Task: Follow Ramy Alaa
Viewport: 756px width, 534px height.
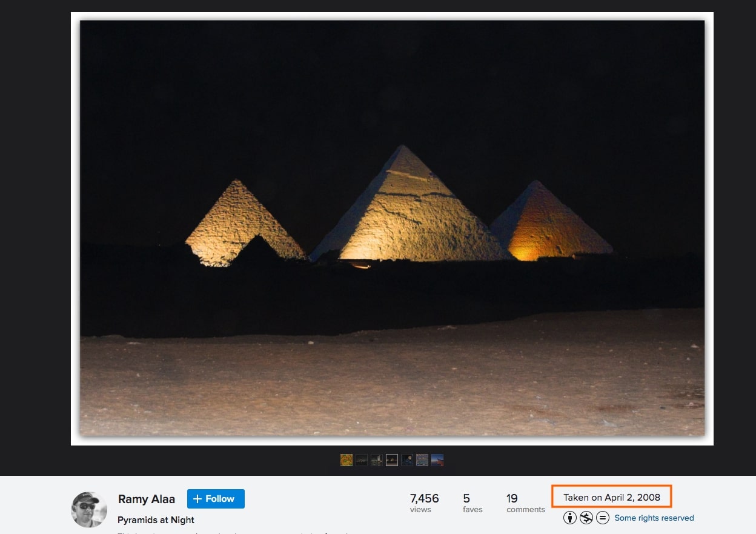Action: 216,499
